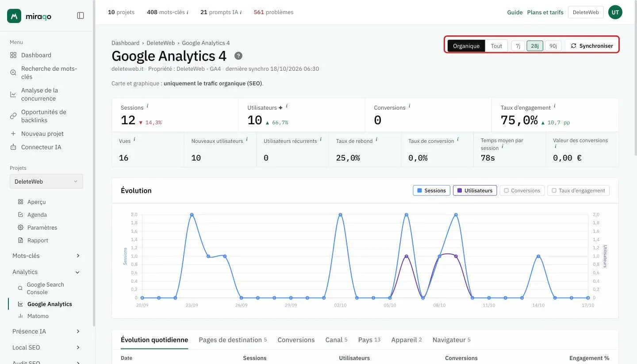Image resolution: width=637 pixels, height=364 pixels.
Task: Enable Taux d'engagement series in chart
Action: tap(578, 191)
